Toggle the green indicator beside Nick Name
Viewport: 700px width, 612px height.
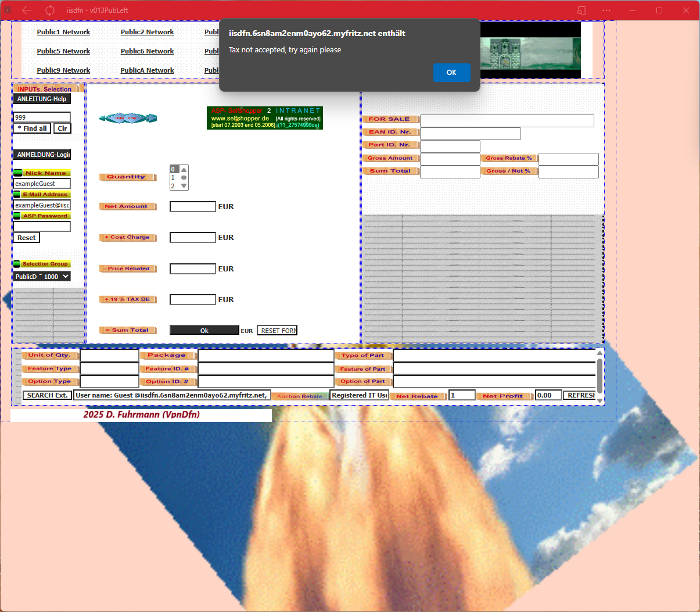17,173
